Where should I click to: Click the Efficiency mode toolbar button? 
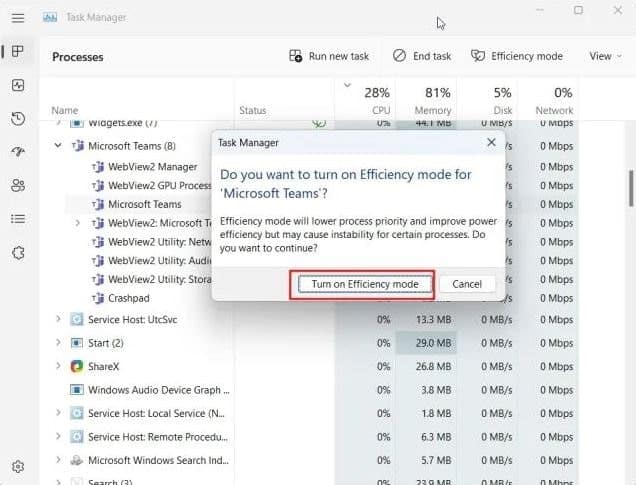tap(517, 56)
